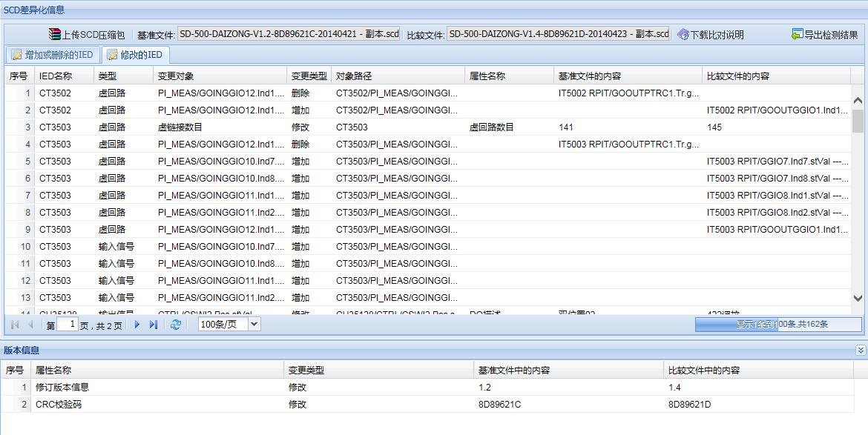Go to the first page arrow

pyautogui.click(x=15, y=325)
